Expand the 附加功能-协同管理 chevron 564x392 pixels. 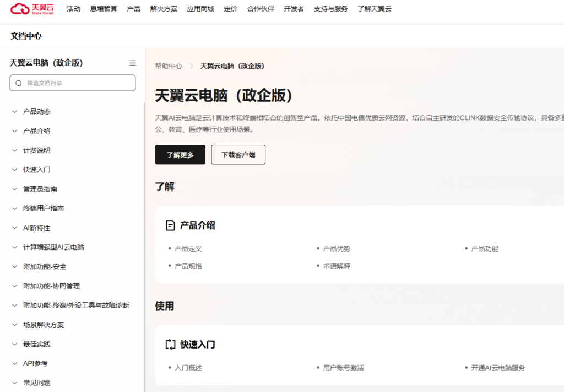15,286
